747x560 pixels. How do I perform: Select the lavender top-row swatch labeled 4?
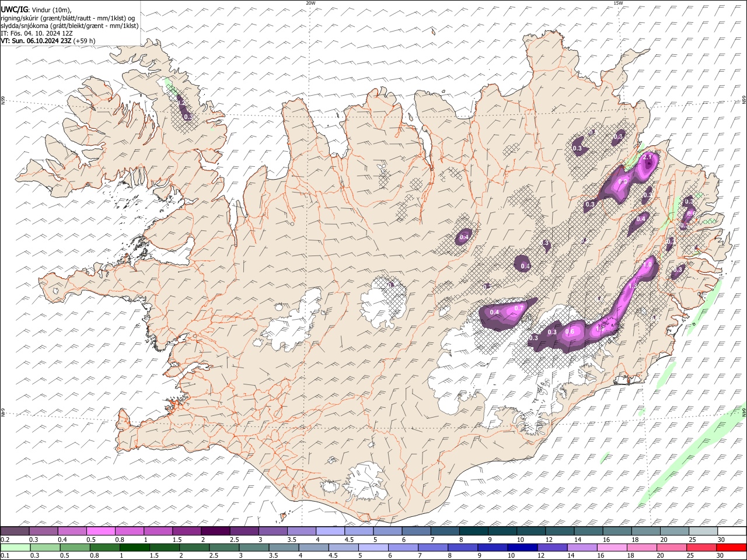point(330,531)
